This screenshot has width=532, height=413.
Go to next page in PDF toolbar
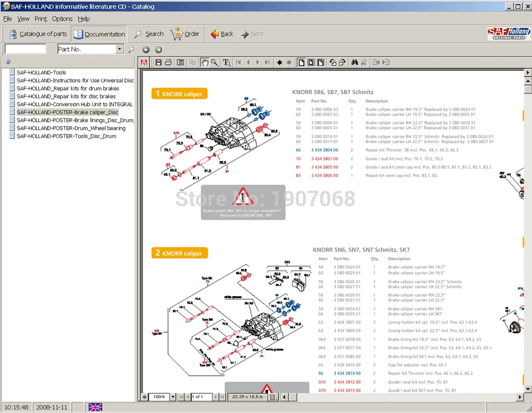[258, 62]
